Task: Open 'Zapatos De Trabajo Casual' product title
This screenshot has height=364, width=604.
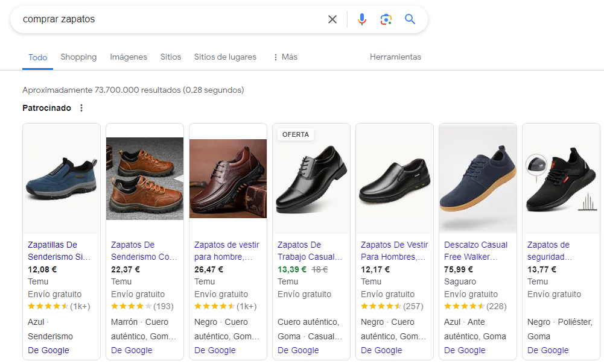Action: click(x=310, y=251)
